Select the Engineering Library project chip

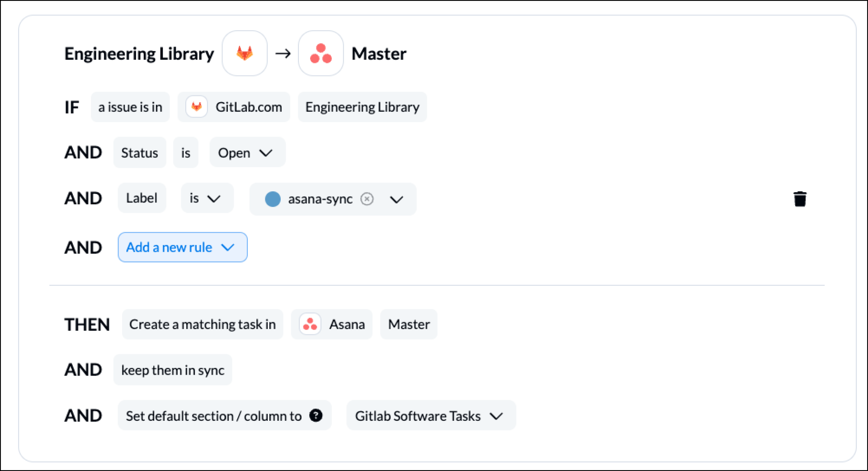(x=362, y=107)
